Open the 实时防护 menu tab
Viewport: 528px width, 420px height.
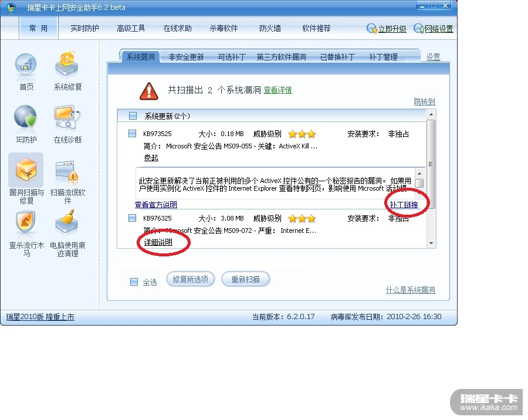[x=84, y=28]
